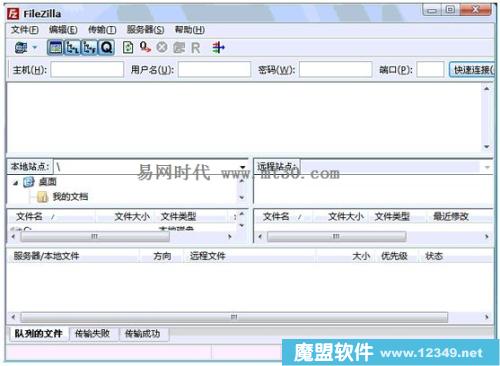The image size is (500, 366).
Task: Toggle transfer queue display icon
Action: pos(107,48)
